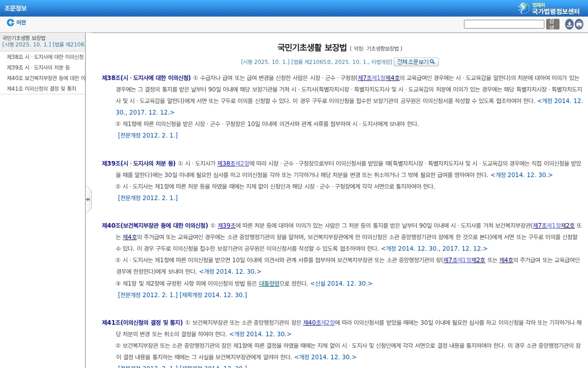Click the 제38조(시ㆍ도지사에 대한 이의신청) heading in the content

(146, 78)
